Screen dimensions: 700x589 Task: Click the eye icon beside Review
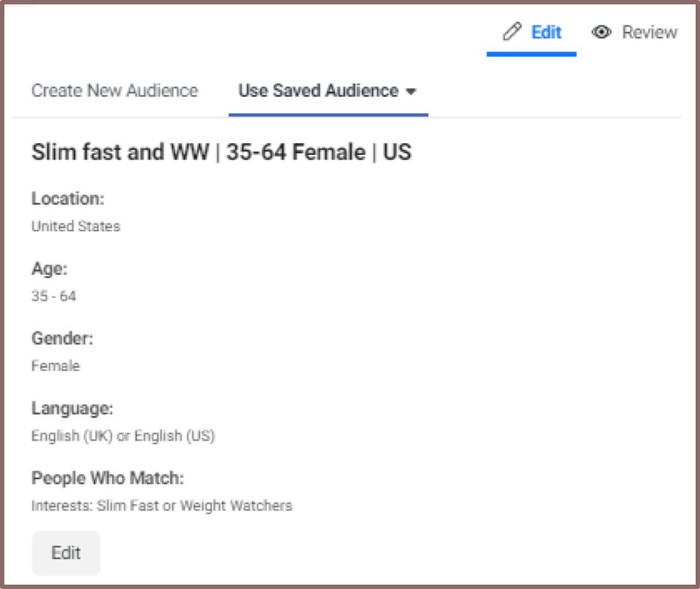(601, 32)
